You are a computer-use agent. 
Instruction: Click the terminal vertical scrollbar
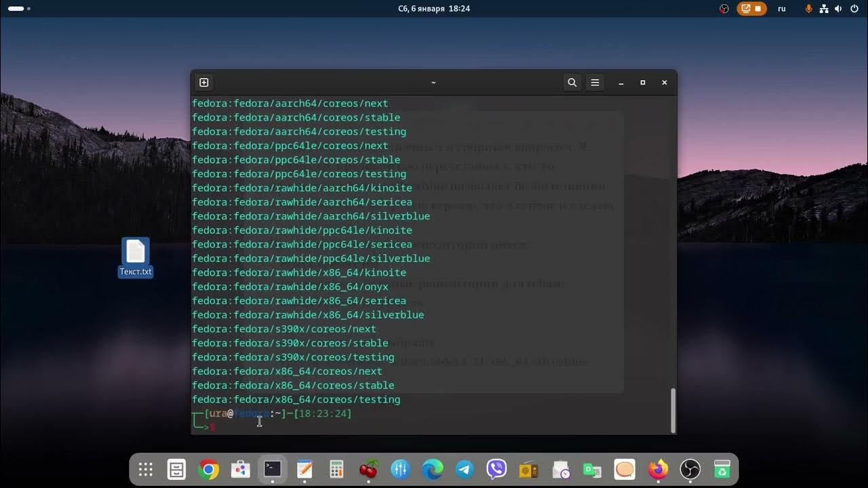pyautogui.click(x=673, y=410)
